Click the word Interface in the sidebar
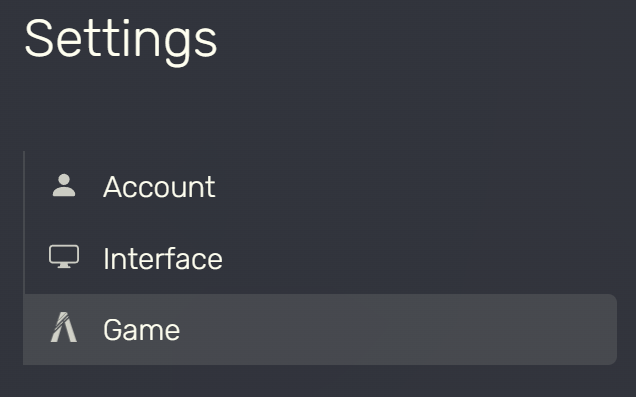The width and height of the screenshot is (636, 397). (x=163, y=258)
